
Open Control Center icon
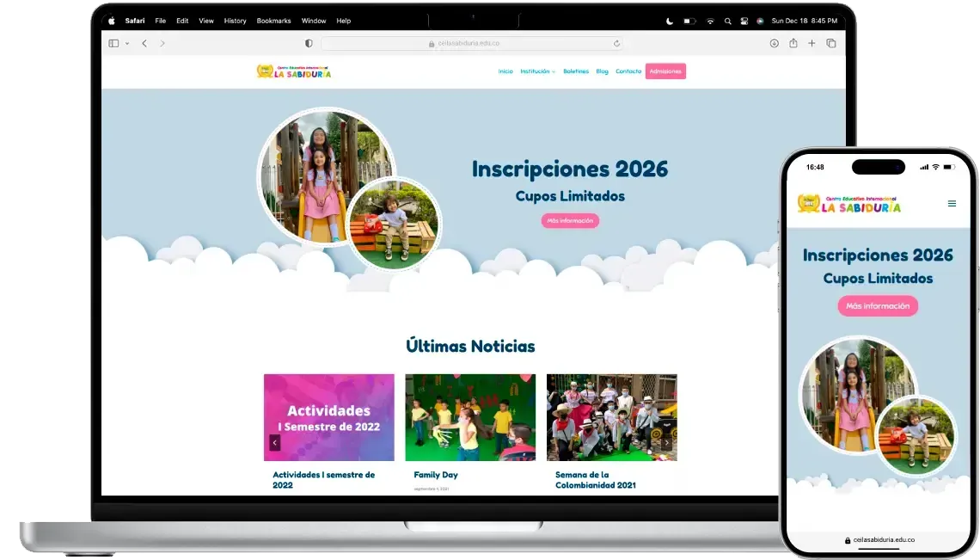point(744,21)
